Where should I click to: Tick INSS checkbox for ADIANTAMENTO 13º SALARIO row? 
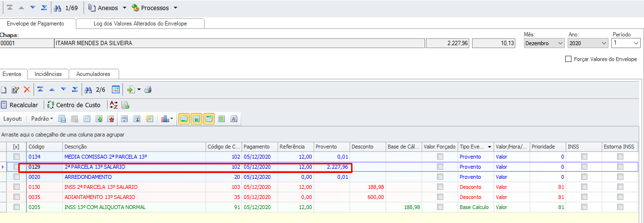pyautogui.click(x=584, y=197)
